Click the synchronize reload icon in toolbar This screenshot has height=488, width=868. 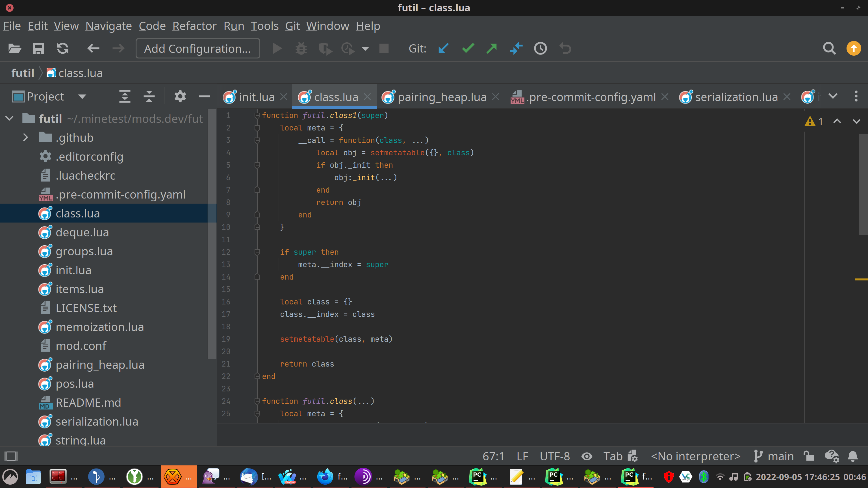pos(63,49)
